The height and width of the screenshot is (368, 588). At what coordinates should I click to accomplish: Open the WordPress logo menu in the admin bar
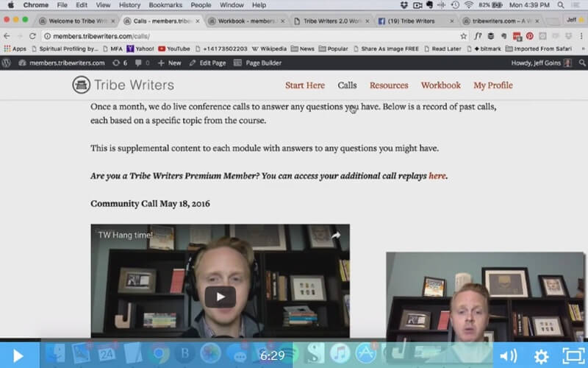coord(7,63)
